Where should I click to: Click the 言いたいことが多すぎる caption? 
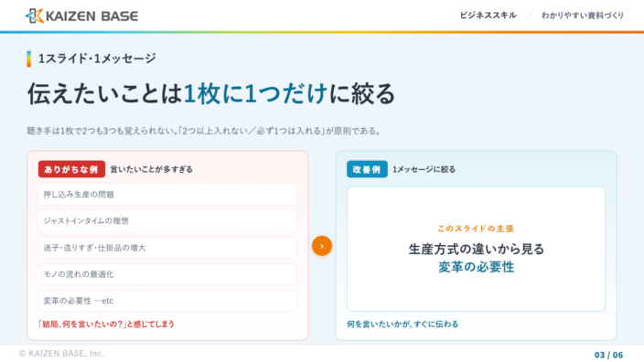[x=151, y=169]
